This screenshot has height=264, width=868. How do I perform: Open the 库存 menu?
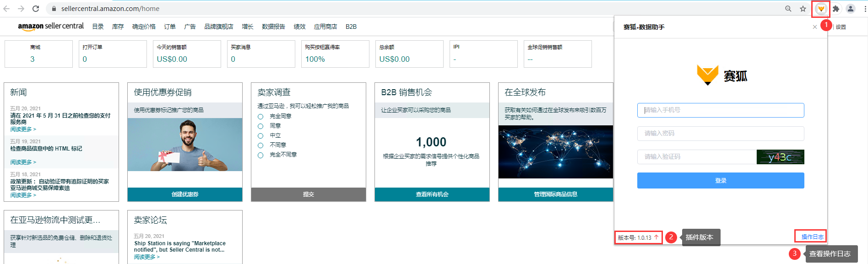tap(118, 27)
